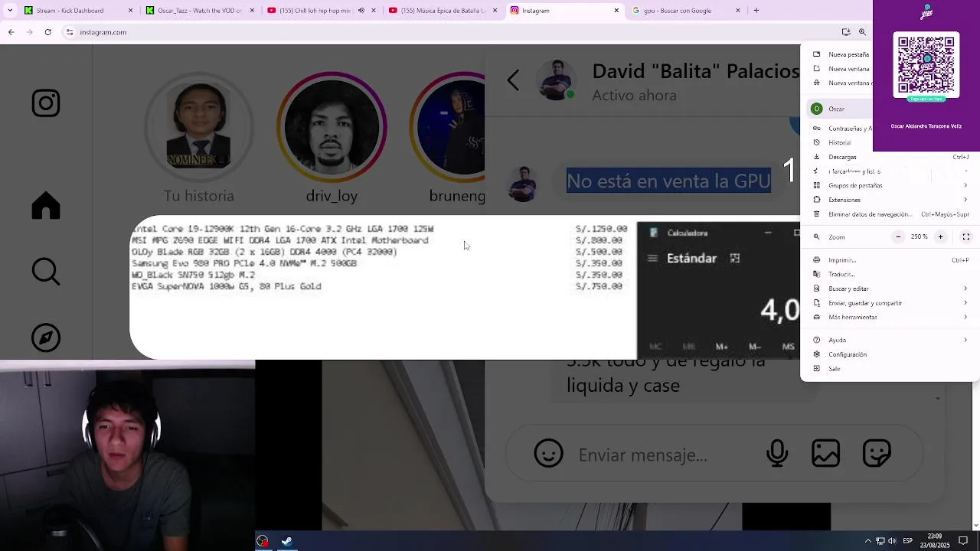This screenshot has width=980, height=551.
Task: Click Calculadora M- memory button
Action: [x=755, y=347]
